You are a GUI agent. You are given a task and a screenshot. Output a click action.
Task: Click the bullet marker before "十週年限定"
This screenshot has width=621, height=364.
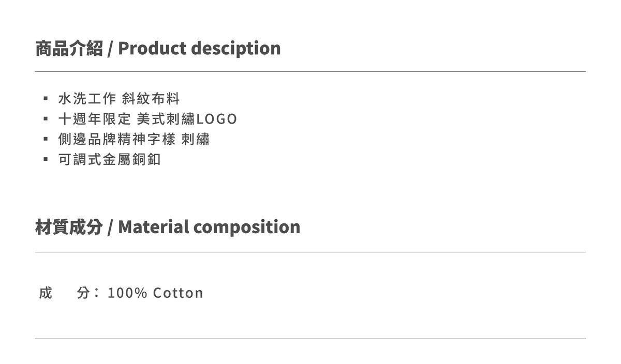click(x=46, y=119)
